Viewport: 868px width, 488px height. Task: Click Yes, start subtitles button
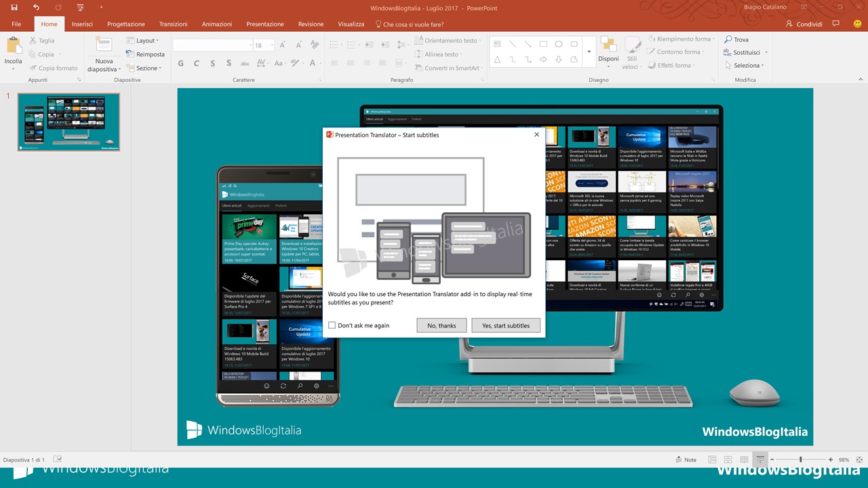click(x=506, y=325)
